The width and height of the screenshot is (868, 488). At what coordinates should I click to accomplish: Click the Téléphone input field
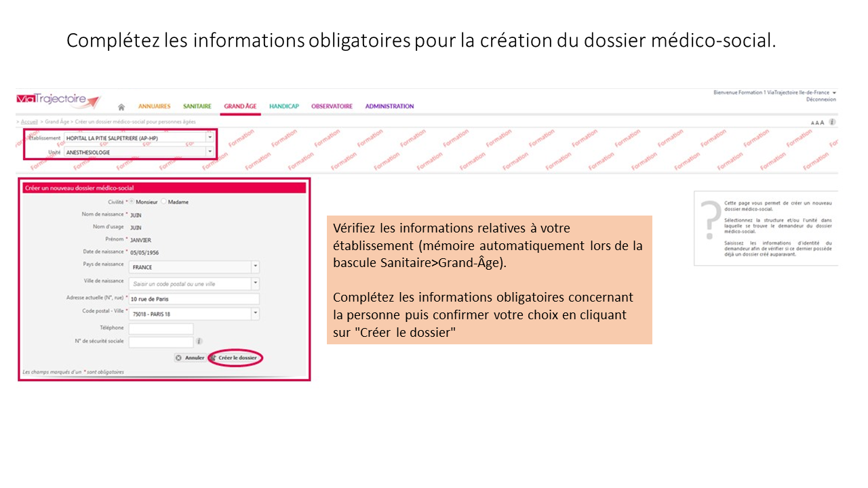point(161,329)
